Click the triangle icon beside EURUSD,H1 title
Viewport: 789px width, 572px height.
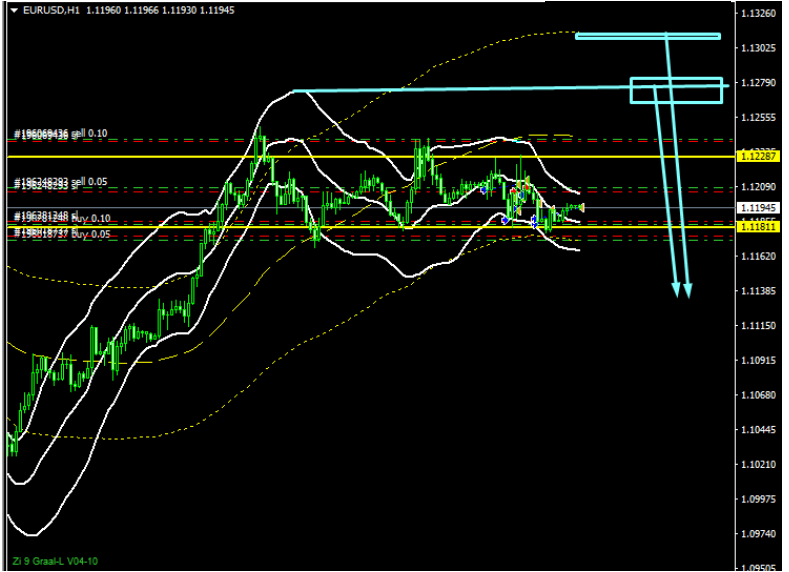point(13,9)
